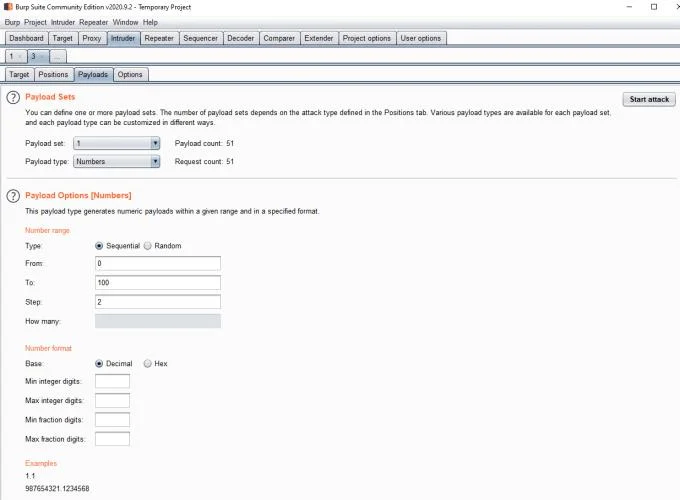Switch to the Extender tab
Image resolution: width=680 pixels, height=500 pixels.
tap(319, 38)
